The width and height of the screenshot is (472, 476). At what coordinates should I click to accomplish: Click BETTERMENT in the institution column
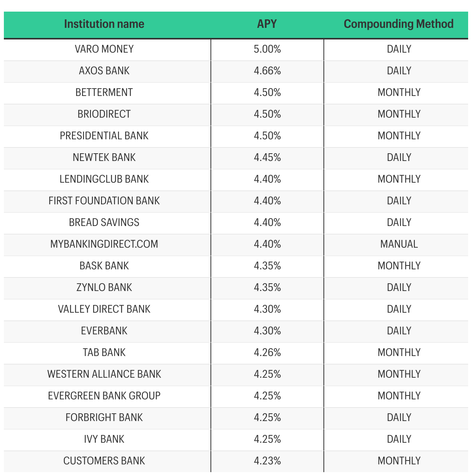[104, 92]
